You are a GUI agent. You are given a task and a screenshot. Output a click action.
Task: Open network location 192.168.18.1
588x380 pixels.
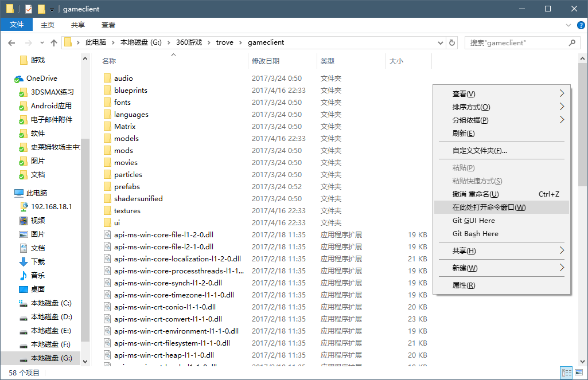[51, 206]
